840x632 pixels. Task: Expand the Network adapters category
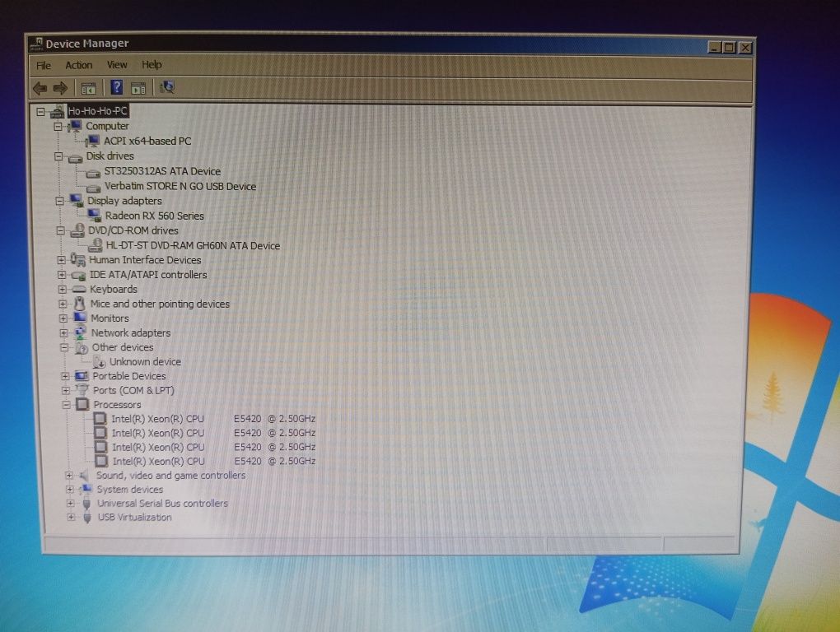pos(63,332)
